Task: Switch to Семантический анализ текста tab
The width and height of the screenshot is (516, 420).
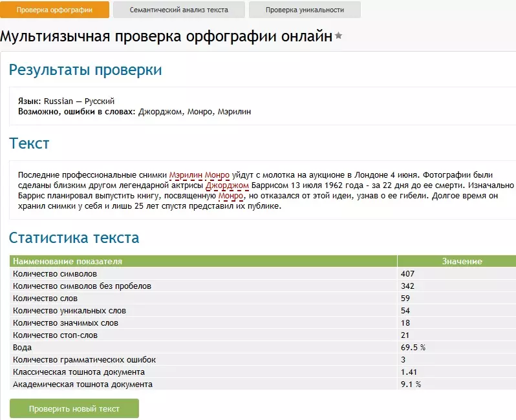Action: pos(179,10)
